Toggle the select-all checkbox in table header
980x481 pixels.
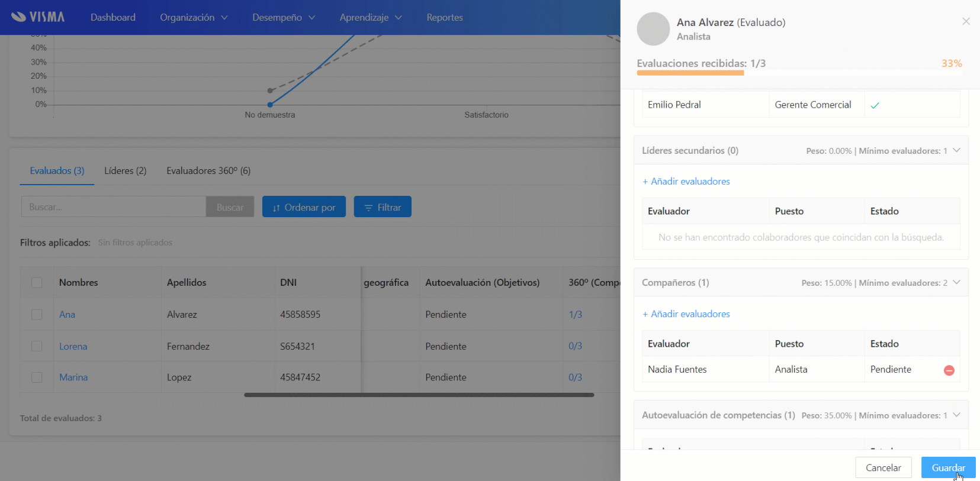click(37, 283)
